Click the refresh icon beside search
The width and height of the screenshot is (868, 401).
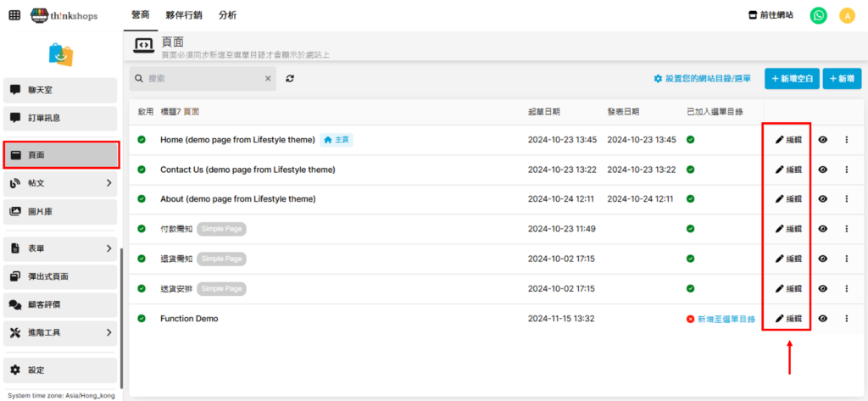290,79
